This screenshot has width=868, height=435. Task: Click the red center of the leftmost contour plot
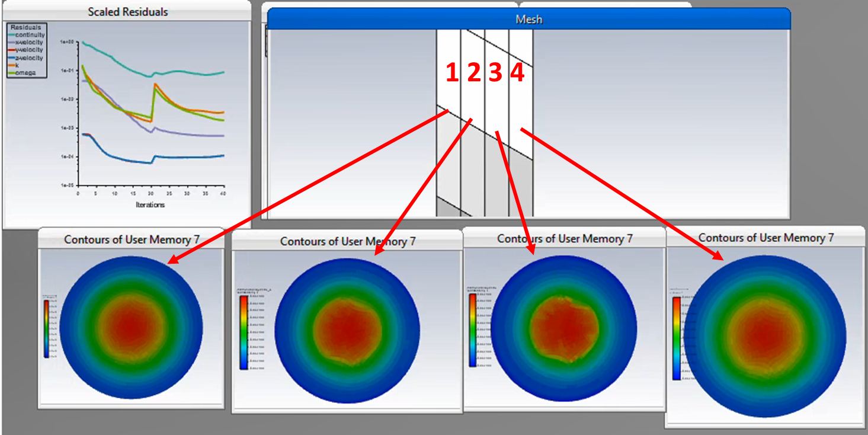(x=131, y=327)
